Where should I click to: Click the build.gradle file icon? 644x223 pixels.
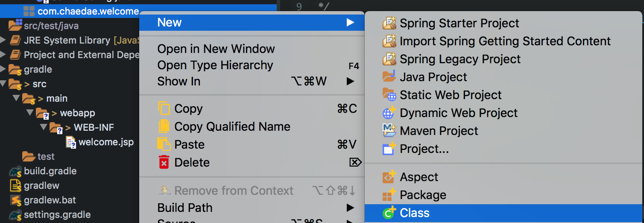tap(16, 171)
